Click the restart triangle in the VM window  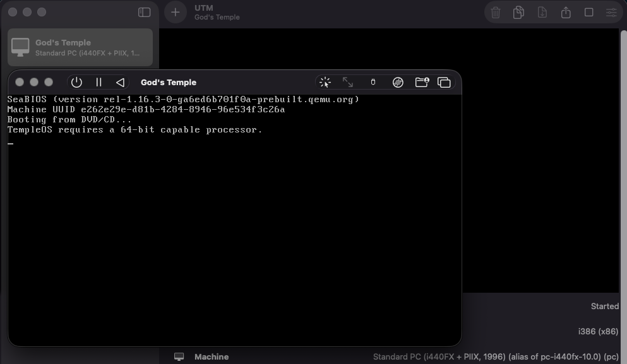coord(120,82)
